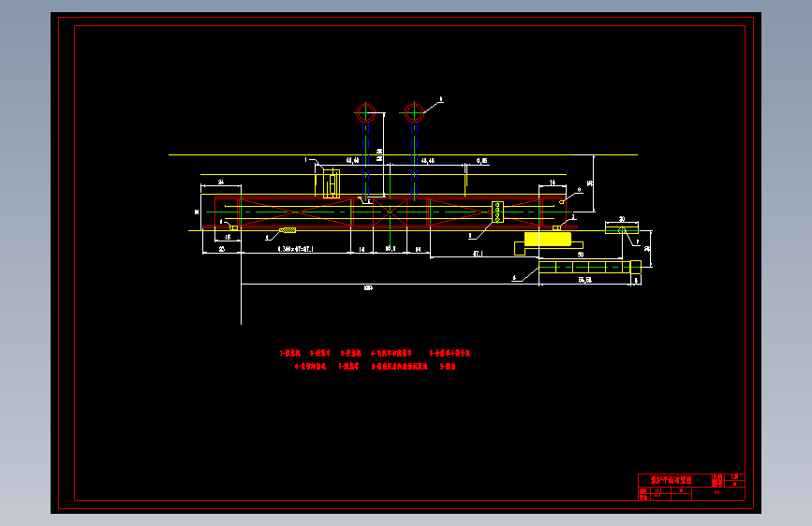Click the "16" dimension value
812x526 pixels.
click(228, 237)
